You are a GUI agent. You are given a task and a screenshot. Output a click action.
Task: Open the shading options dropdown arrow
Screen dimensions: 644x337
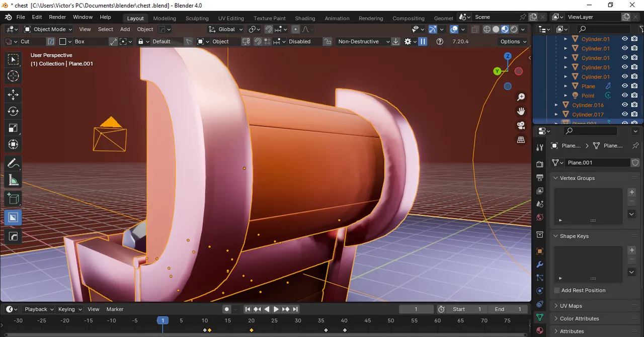[x=523, y=30]
